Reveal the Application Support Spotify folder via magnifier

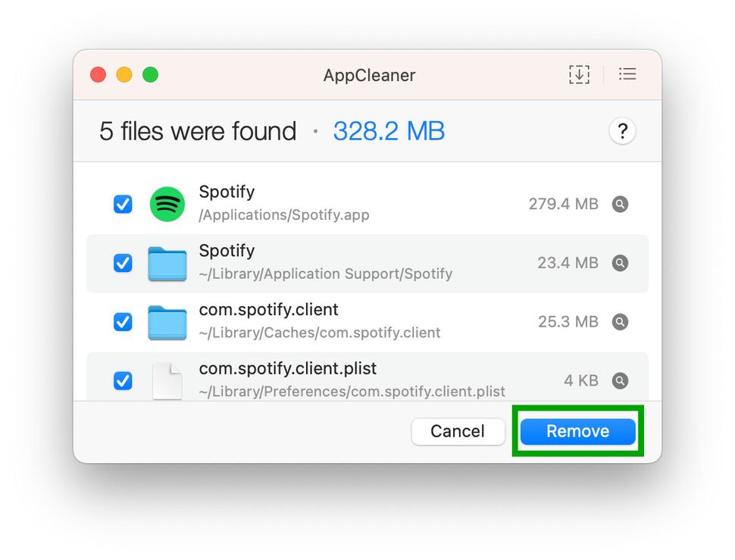[620, 263]
